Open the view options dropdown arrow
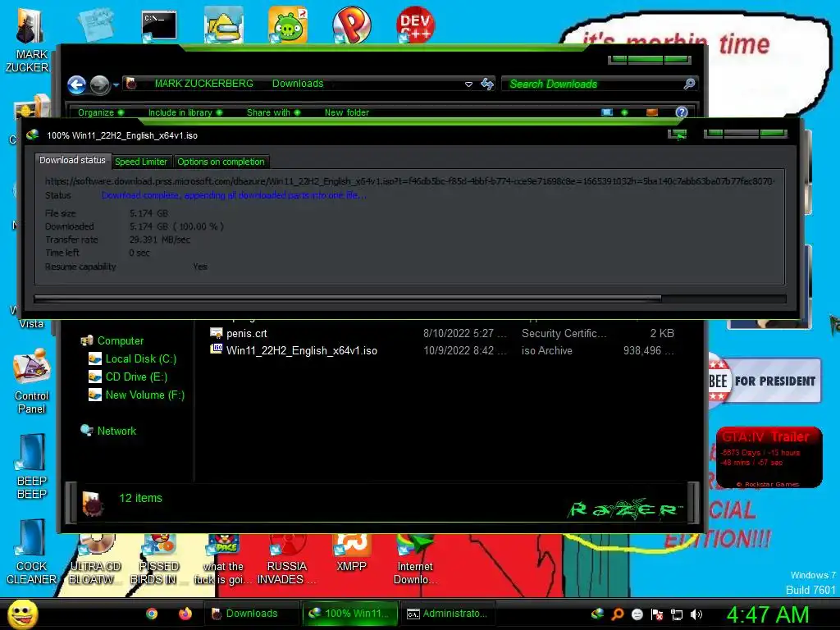Image resolution: width=840 pixels, height=630 pixels. (624, 112)
